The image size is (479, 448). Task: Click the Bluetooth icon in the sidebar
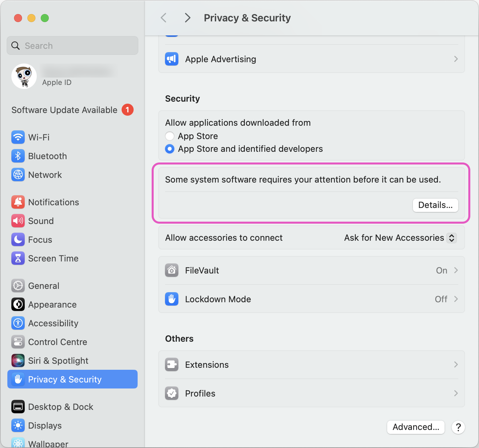[18, 156]
